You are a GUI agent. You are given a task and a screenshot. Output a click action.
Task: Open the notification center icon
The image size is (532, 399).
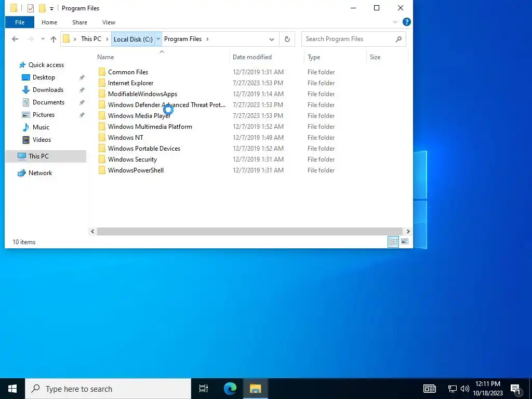pyautogui.click(x=516, y=389)
